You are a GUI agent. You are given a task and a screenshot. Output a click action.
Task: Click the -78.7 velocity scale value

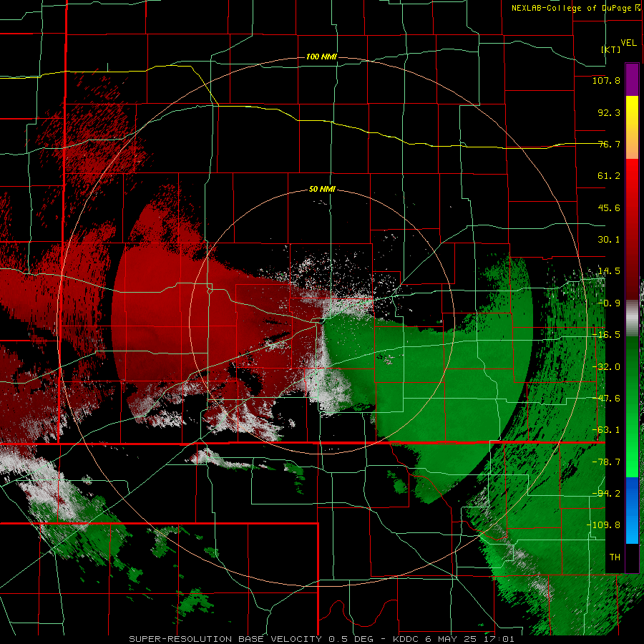point(606,462)
